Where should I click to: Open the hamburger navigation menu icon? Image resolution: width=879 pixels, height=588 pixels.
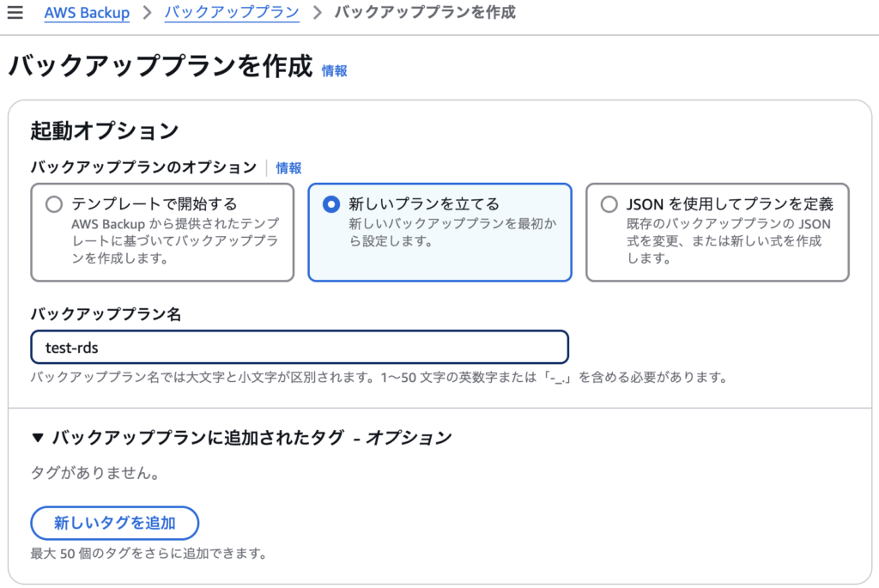(x=15, y=12)
